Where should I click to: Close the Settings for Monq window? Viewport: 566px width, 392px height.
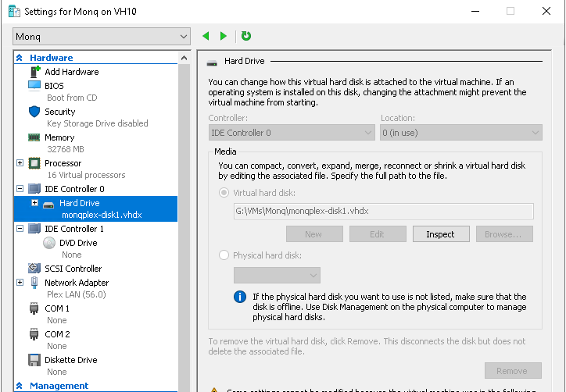tap(546, 11)
